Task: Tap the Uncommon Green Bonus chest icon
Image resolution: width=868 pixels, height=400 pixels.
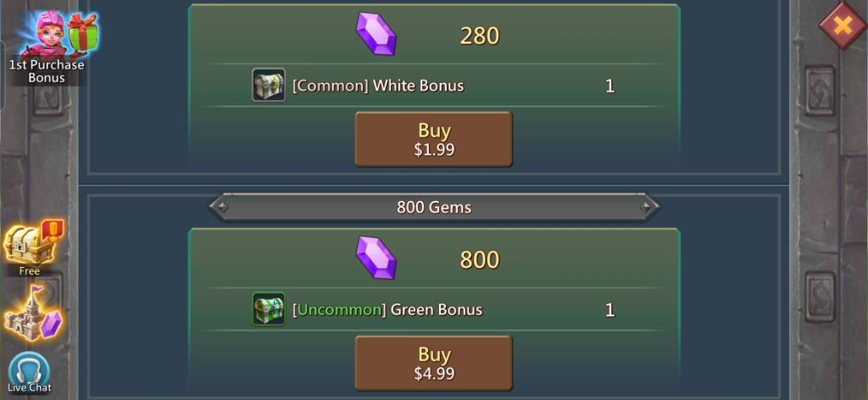Action: coord(269,308)
